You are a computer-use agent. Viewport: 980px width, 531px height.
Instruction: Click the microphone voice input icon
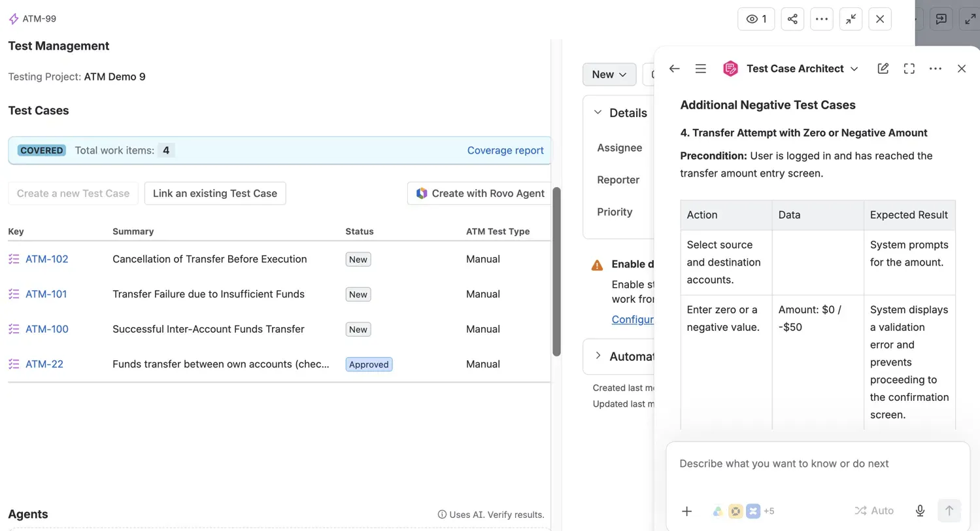[920, 511]
